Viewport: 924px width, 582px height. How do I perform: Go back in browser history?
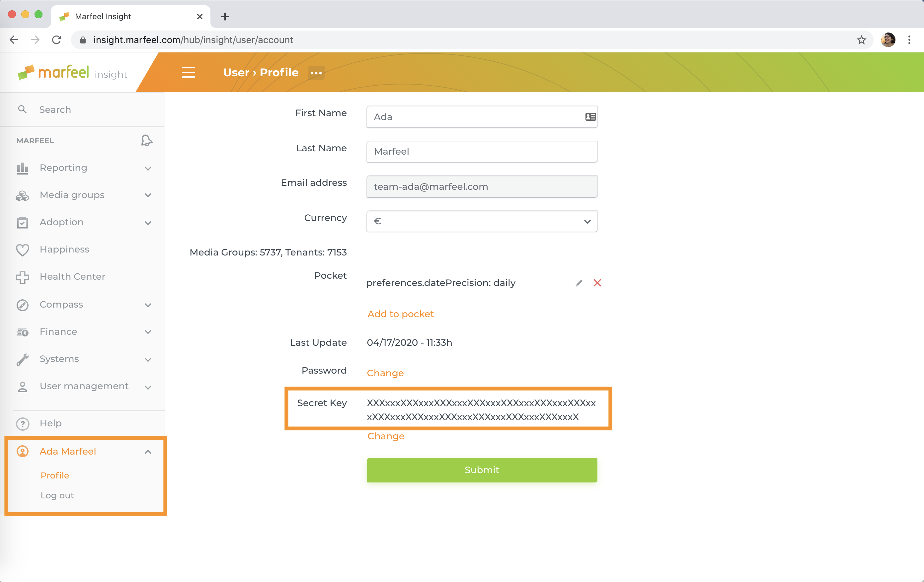[14, 40]
